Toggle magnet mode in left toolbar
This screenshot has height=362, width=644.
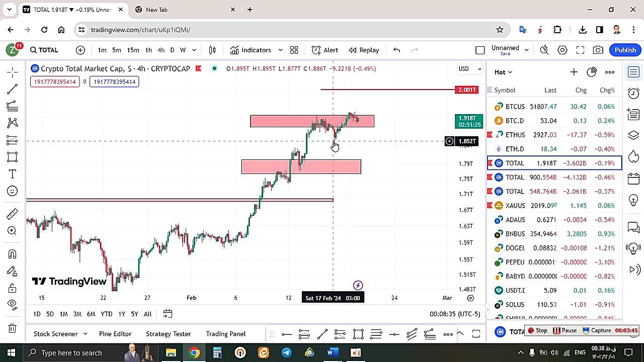coord(13,254)
